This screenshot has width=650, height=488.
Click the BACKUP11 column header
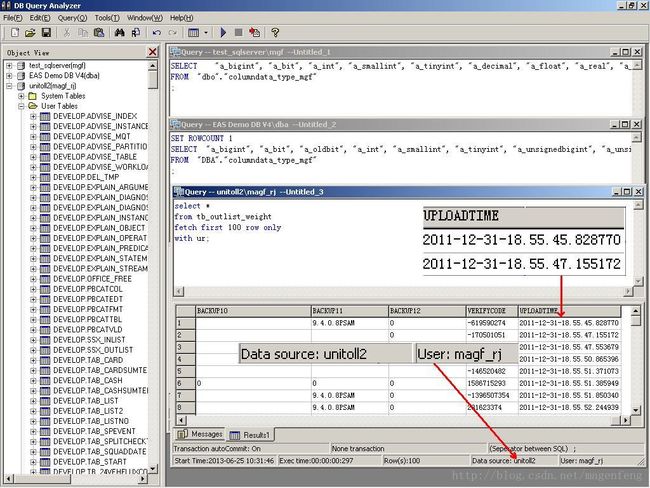tap(349, 311)
